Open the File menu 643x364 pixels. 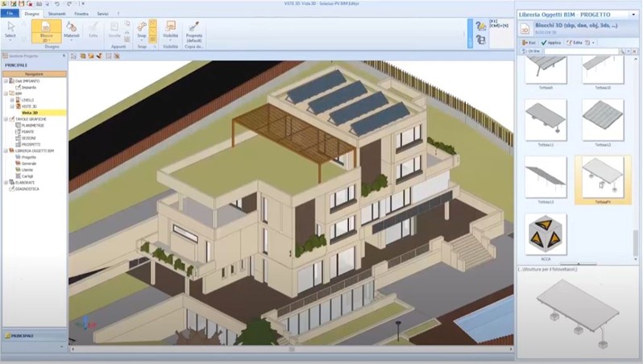[x=10, y=14]
